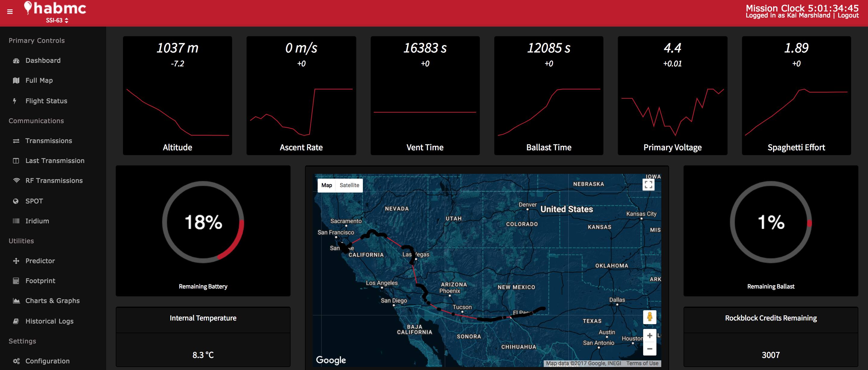868x370 pixels.
Task: Open the hamburger menu icon
Action: (10, 12)
